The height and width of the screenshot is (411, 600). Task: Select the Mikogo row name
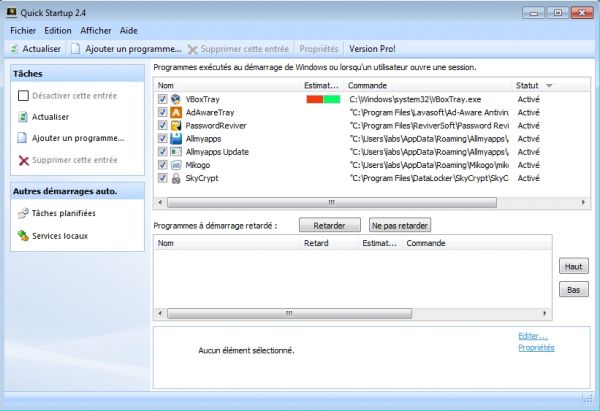click(198, 165)
